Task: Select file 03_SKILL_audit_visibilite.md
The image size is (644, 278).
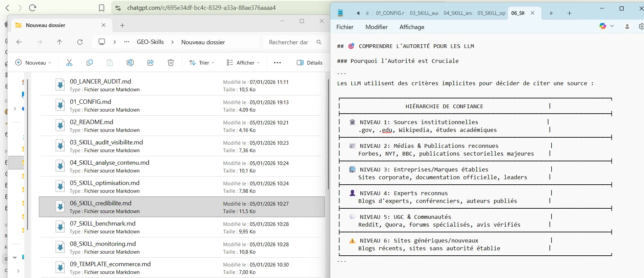Action: pos(182,146)
